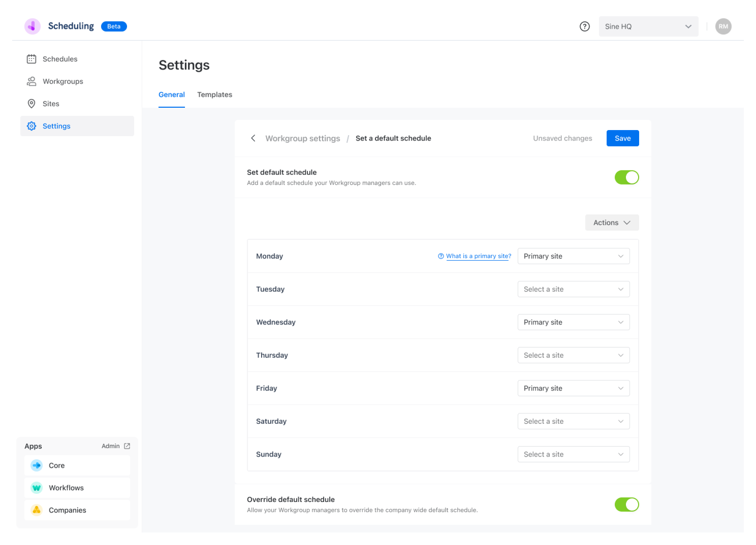Open Saturday's Select a site dropdown

(x=573, y=421)
